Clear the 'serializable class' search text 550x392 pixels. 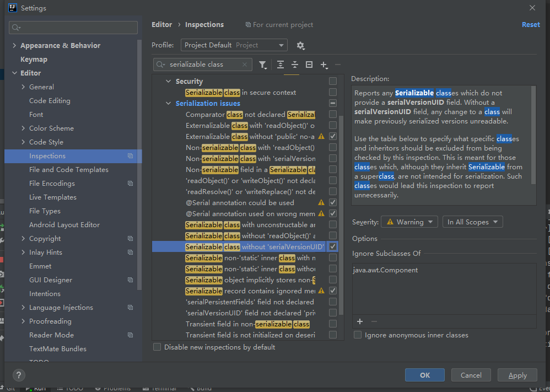pos(245,65)
